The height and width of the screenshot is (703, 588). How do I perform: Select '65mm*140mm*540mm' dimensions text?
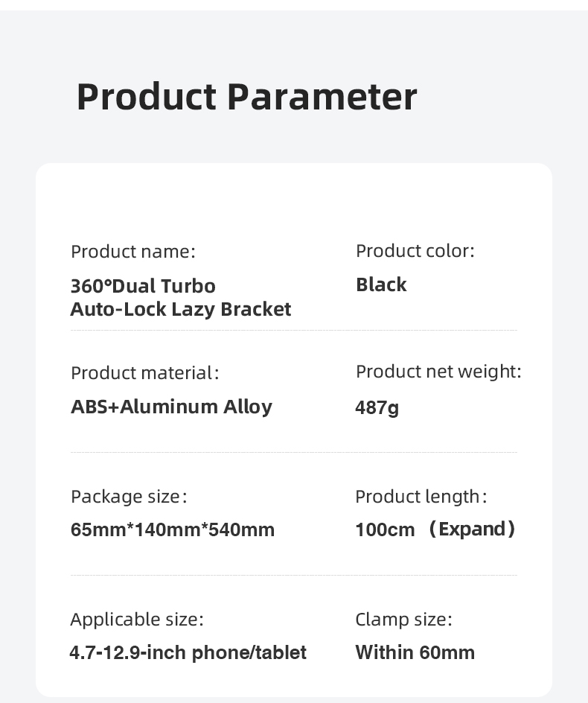click(x=173, y=530)
